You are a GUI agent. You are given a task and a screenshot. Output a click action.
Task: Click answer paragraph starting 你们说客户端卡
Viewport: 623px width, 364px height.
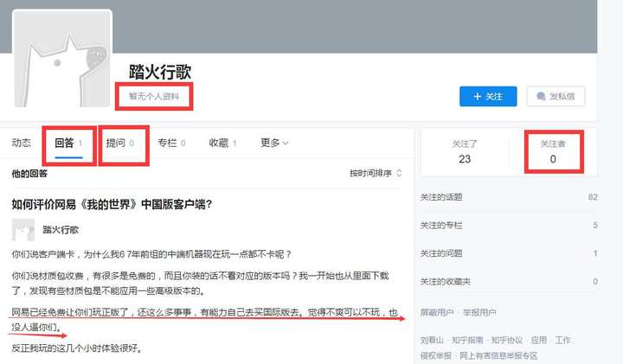[151, 254]
